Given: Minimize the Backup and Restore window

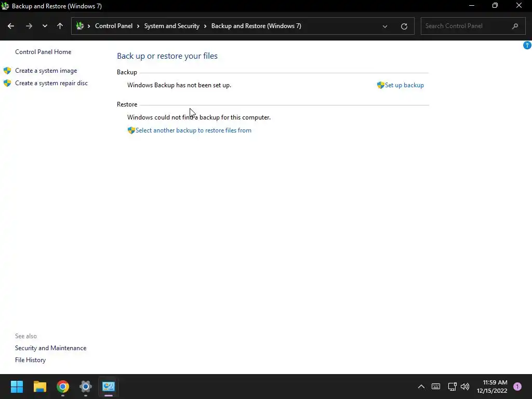Looking at the screenshot, I should (x=472, y=6).
